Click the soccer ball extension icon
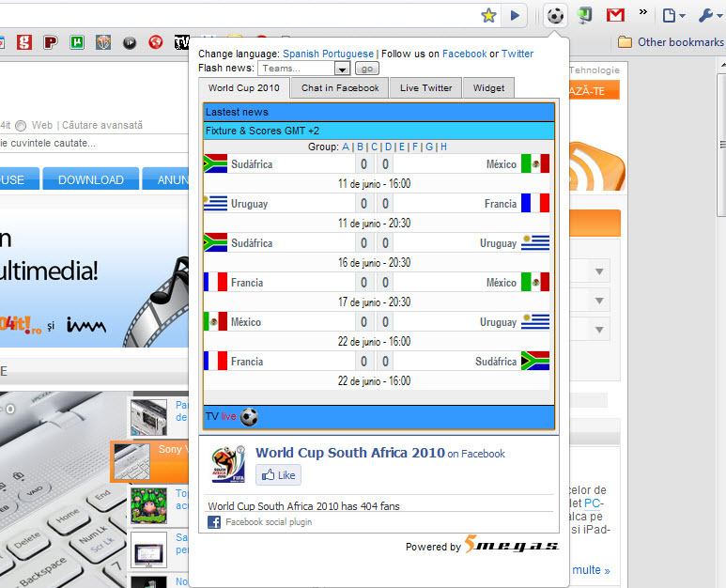This screenshot has width=726, height=588. 555,16
